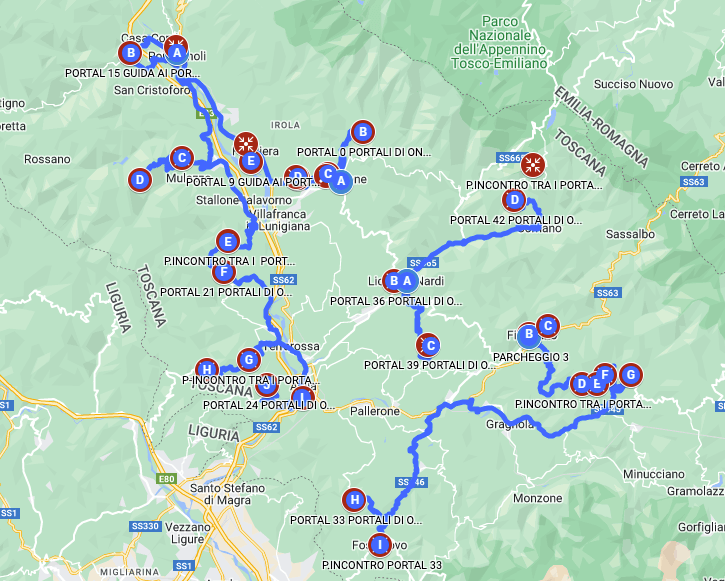This screenshot has height=581, width=725.
Task: Open the PARCHEGGIO 3 label
Action: click(x=530, y=357)
